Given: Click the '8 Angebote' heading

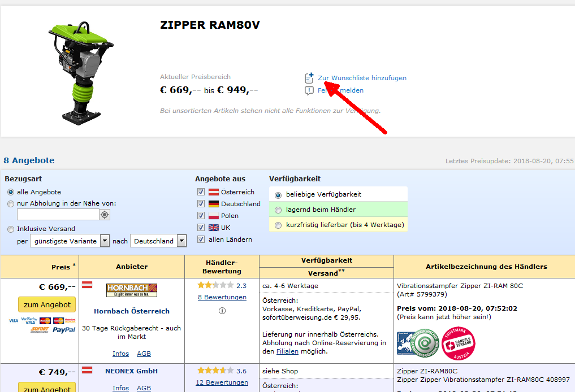Looking at the screenshot, I should click(x=29, y=160).
